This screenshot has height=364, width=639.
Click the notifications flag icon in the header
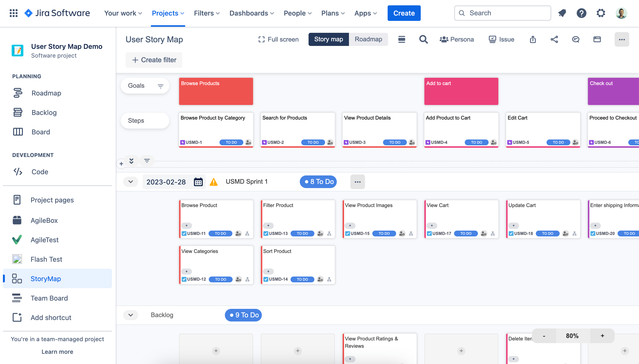click(x=562, y=13)
